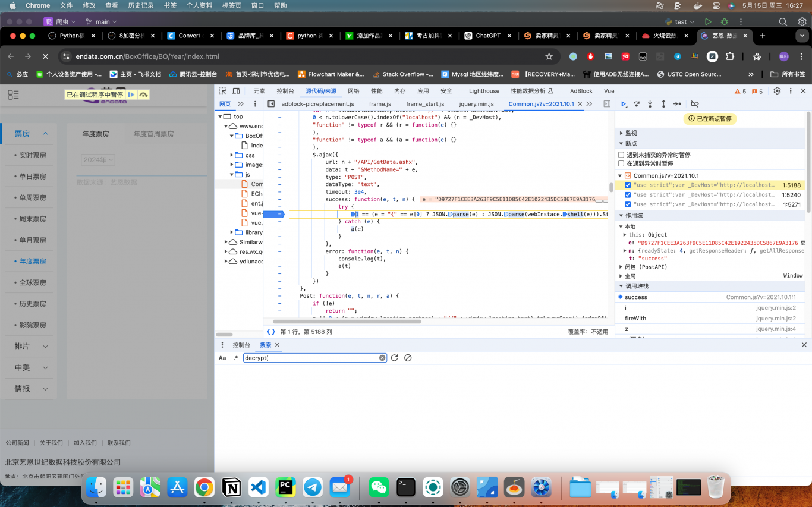Open the Chrome extensions puzzle icon

730,56
